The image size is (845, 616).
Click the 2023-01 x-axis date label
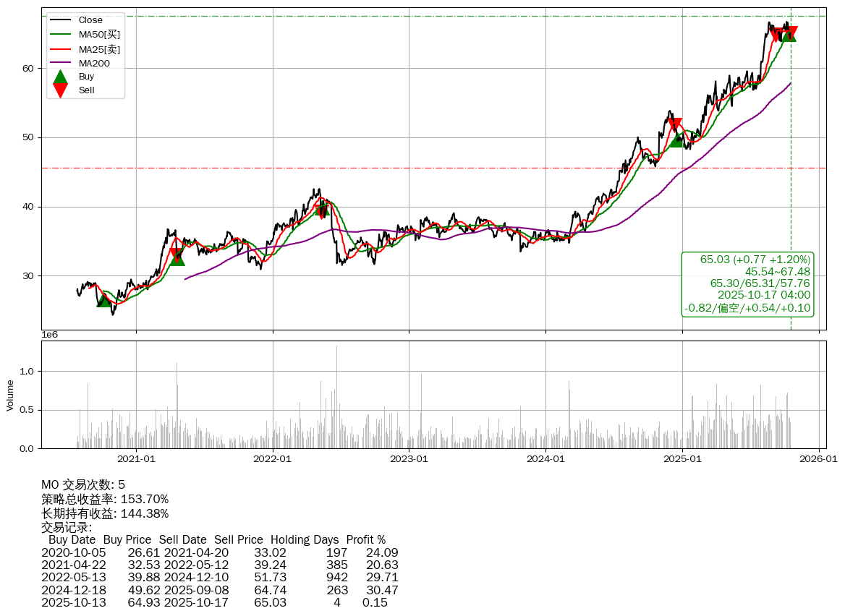point(409,458)
